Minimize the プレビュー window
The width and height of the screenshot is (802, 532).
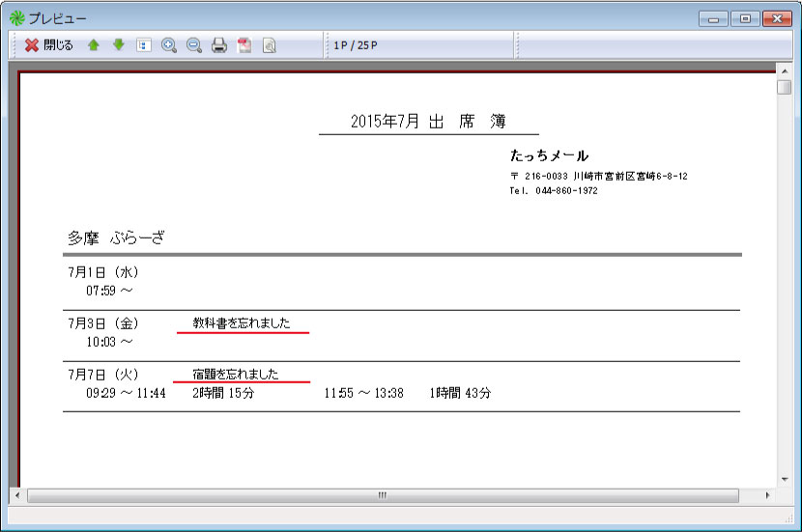click(x=713, y=19)
